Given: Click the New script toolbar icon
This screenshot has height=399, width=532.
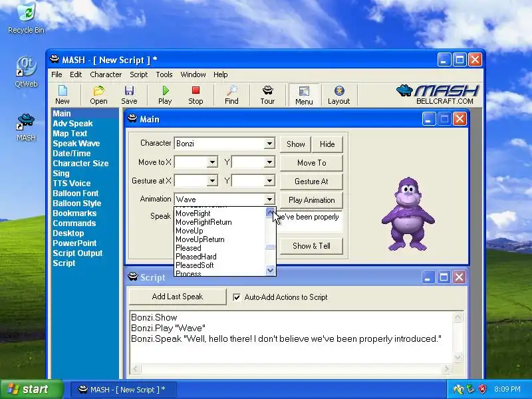Looking at the screenshot, I should click(x=63, y=95).
